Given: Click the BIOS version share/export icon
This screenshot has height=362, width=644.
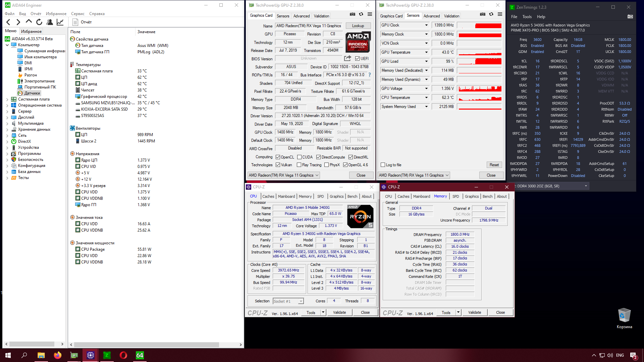Looking at the screenshot, I should pyautogui.click(x=347, y=58).
